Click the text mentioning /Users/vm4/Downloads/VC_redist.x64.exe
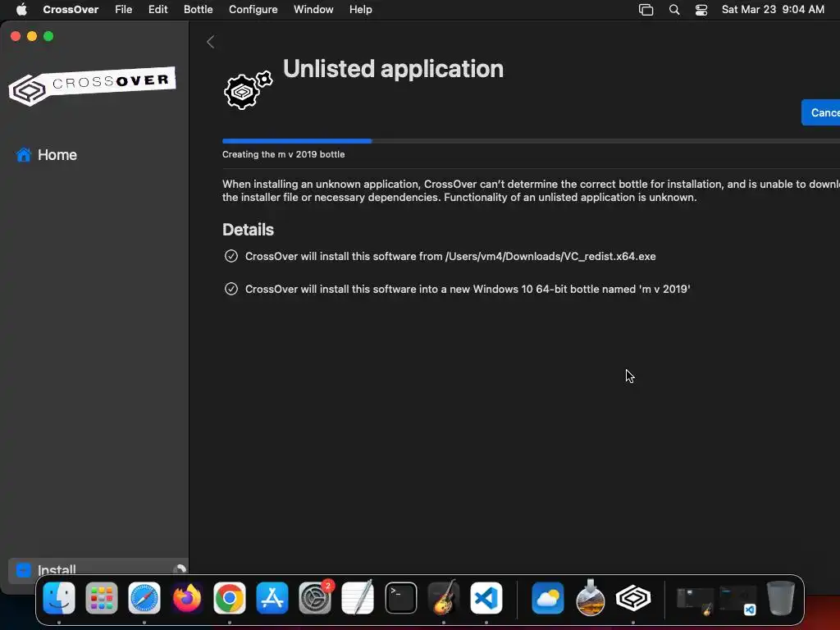840x630 pixels. pos(450,256)
